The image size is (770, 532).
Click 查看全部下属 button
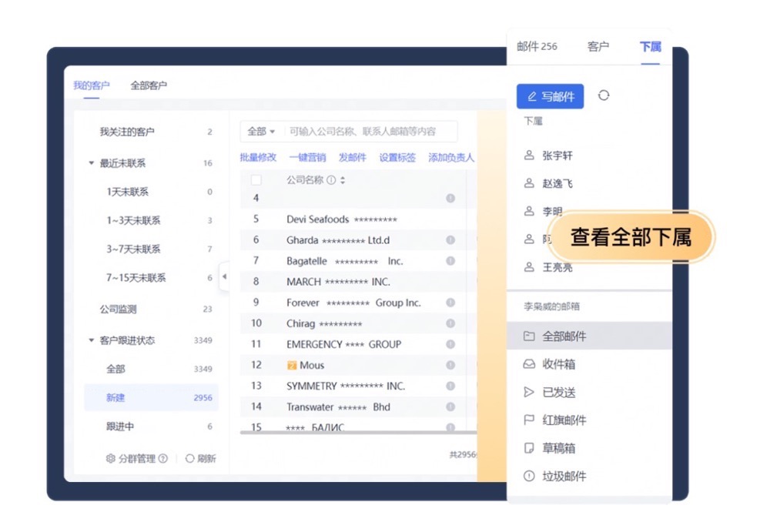[x=631, y=237]
